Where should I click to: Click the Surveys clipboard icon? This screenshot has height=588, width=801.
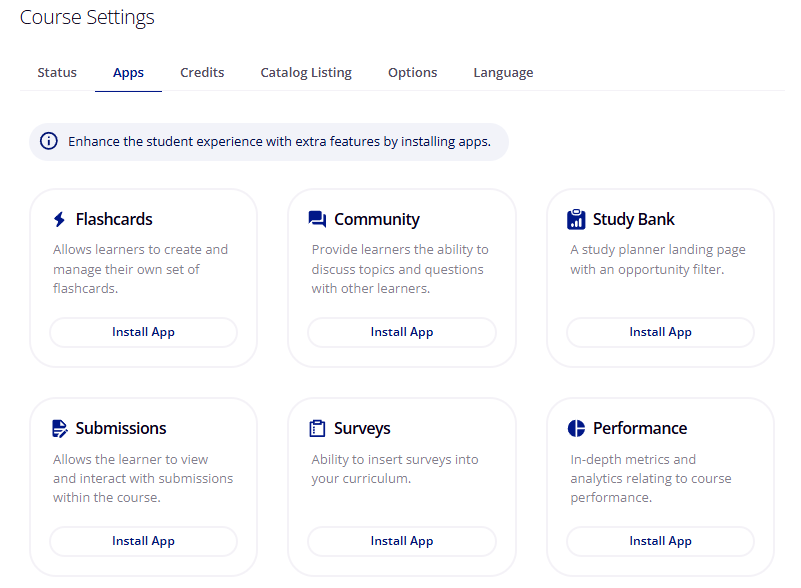tap(317, 428)
